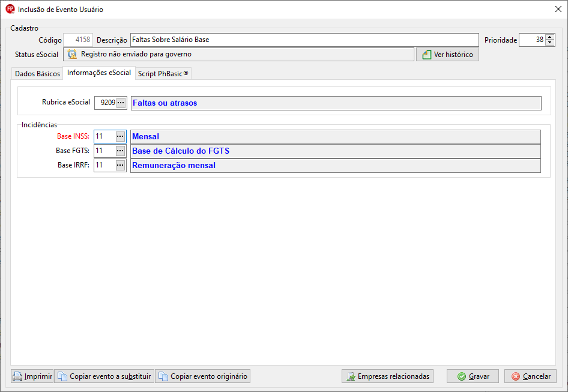Viewport: 568px width, 392px height.
Task: Switch to the Dados Básicos tab
Action: [37, 74]
